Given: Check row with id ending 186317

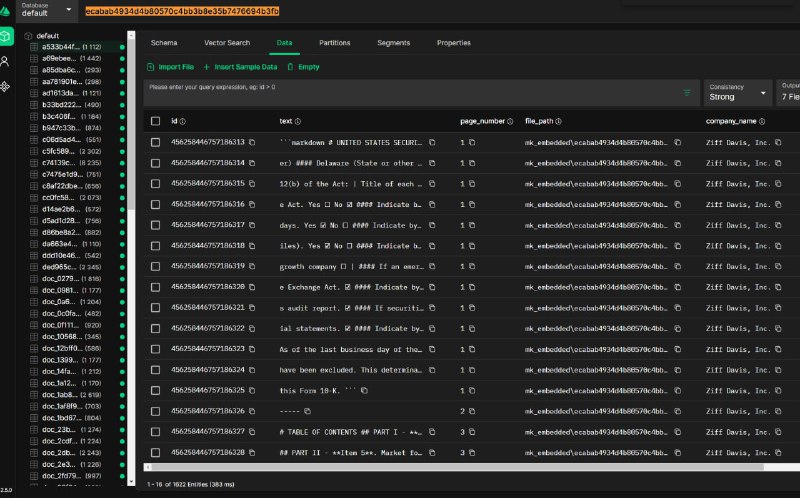Looking at the screenshot, I should click(x=156, y=225).
